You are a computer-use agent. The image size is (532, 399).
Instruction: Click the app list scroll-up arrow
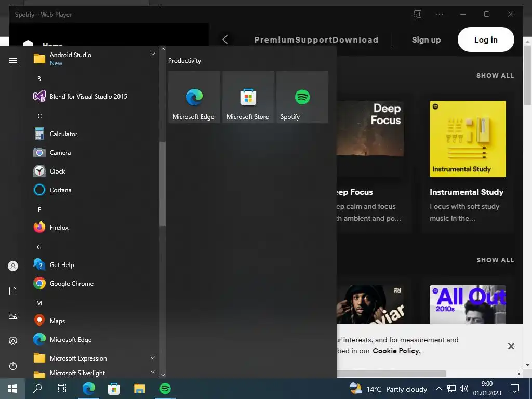(x=163, y=49)
